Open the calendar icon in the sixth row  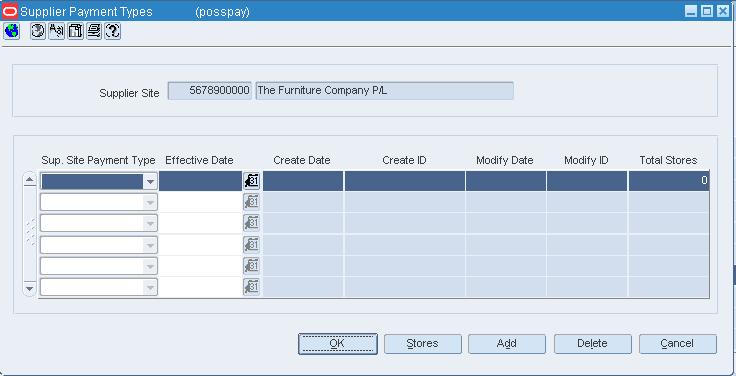252,287
